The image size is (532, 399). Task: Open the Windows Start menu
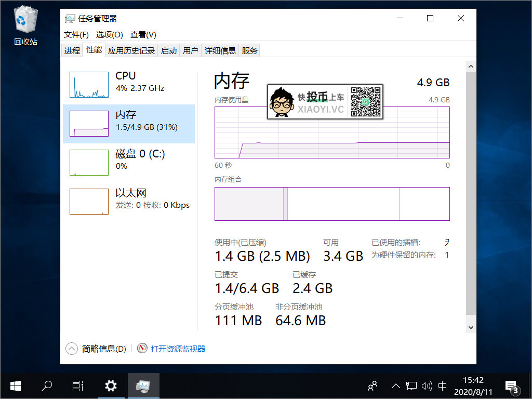click(15, 385)
